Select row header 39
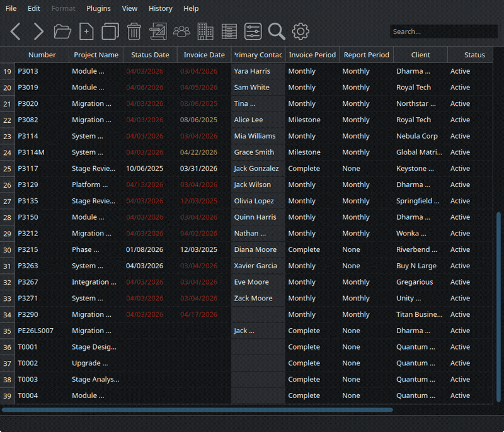504x432 pixels. coord(8,395)
